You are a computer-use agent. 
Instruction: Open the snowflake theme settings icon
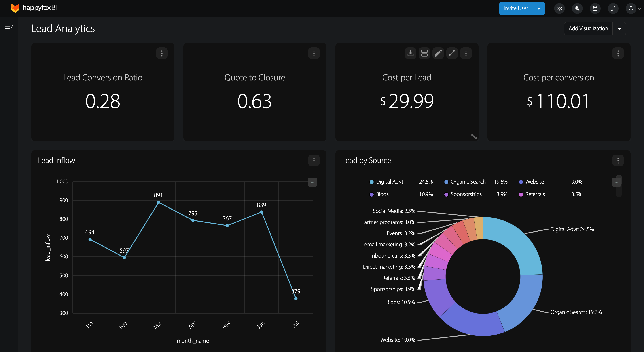click(x=559, y=8)
